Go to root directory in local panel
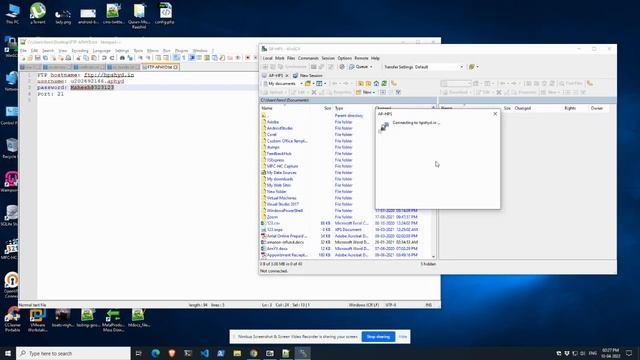 click(369, 84)
